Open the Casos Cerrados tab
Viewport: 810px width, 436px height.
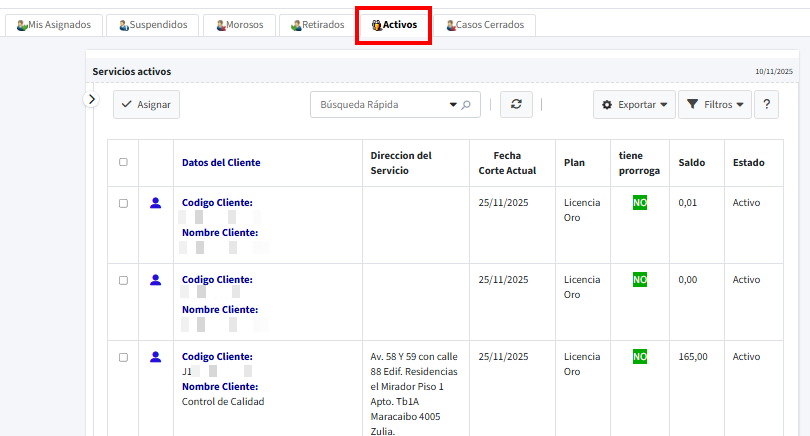tap(485, 25)
